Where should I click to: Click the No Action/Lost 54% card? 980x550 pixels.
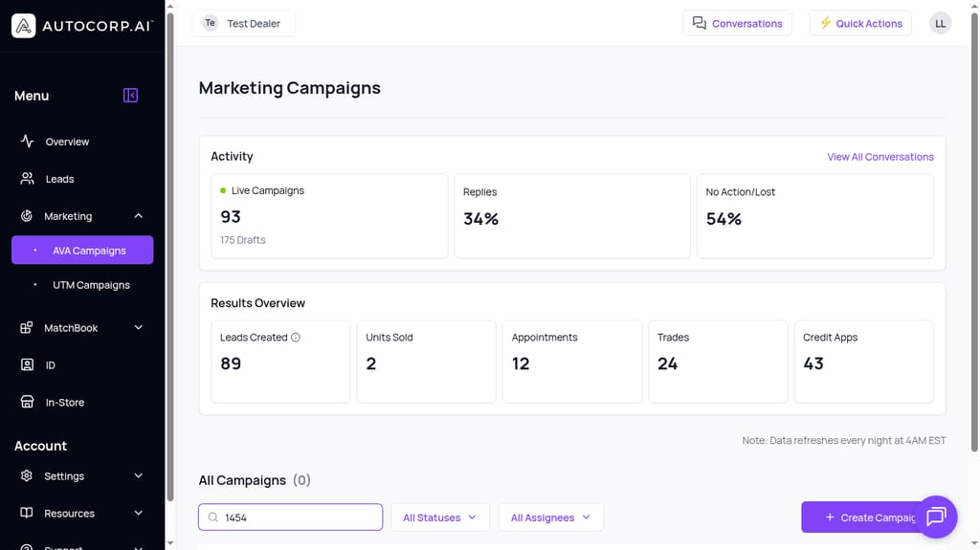tap(815, 215)
